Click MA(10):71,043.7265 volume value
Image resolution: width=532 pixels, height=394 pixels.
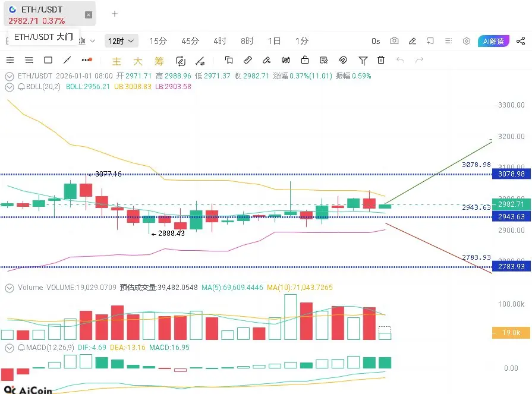point(300,288)
